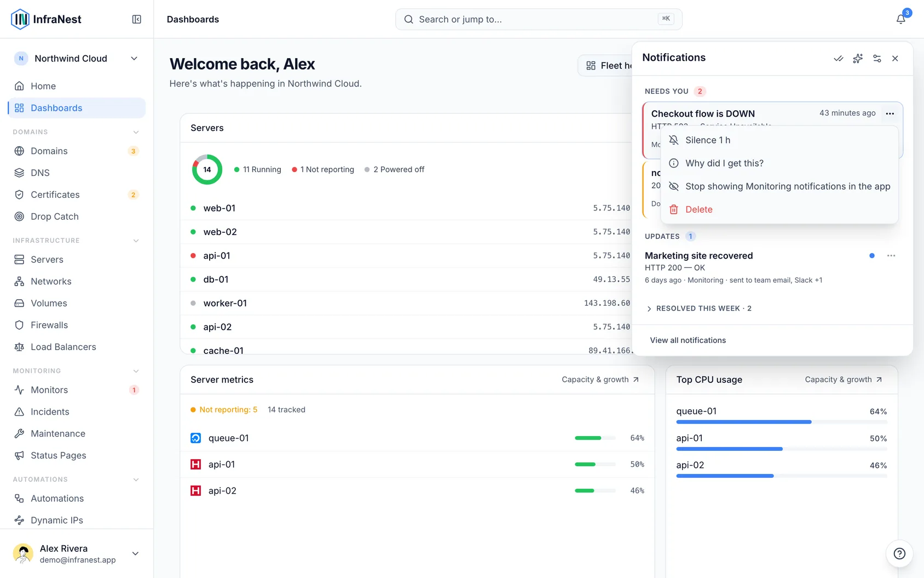Image resolution: width=924 pixels, height=578 pixels.
Task: Focus the Search or jump to field
Action: [539, 19]
